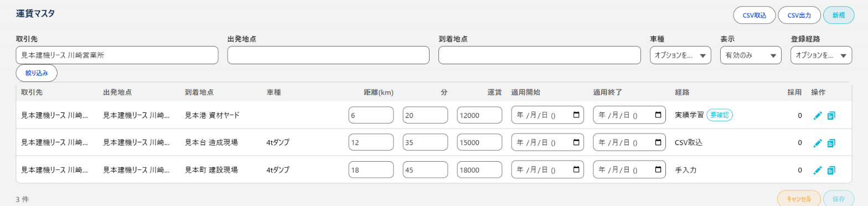Click the 到着地点 column header in table
The width and height of the screenshot is (868, 206).
[199, 92]
